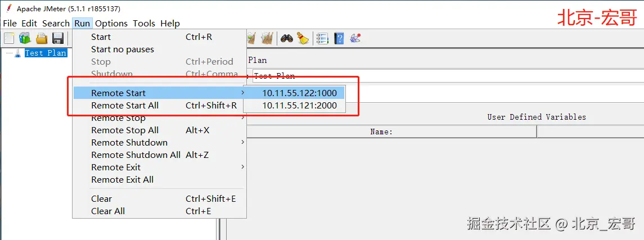Choose Start from the Run menu
Screen dimensions: 644x240
159,37
